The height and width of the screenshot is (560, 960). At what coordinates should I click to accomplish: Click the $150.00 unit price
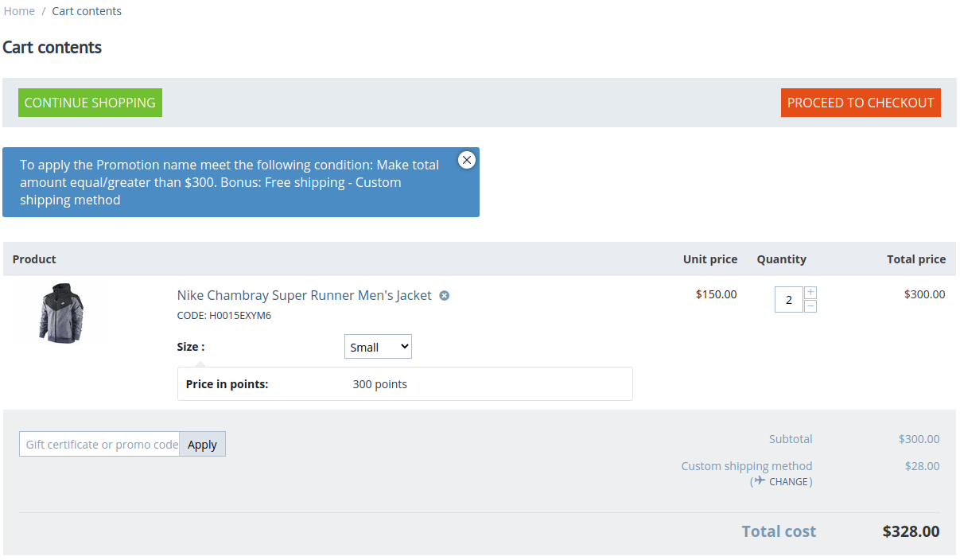pos(717,294)
